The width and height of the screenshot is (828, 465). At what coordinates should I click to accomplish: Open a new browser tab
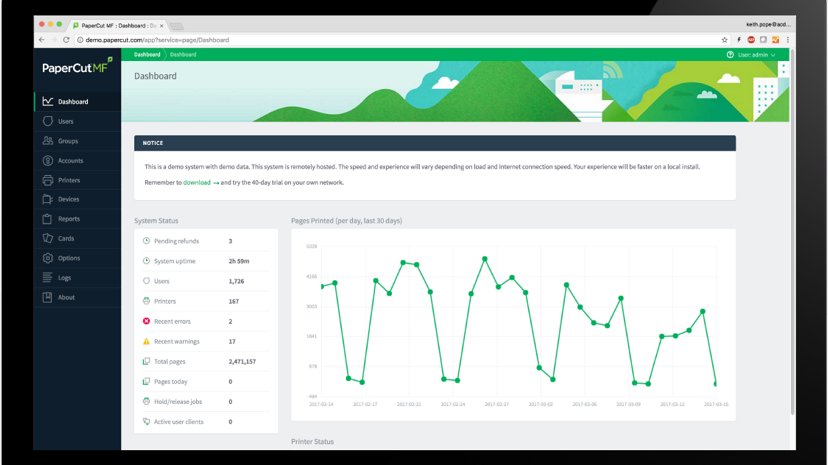point(177,26)
